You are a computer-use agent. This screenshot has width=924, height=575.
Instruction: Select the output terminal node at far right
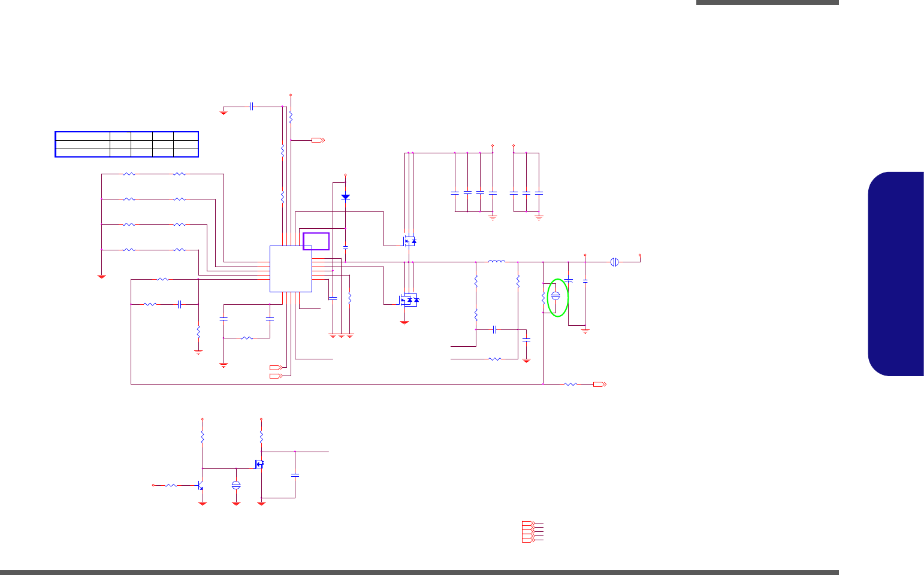[640, 255]
